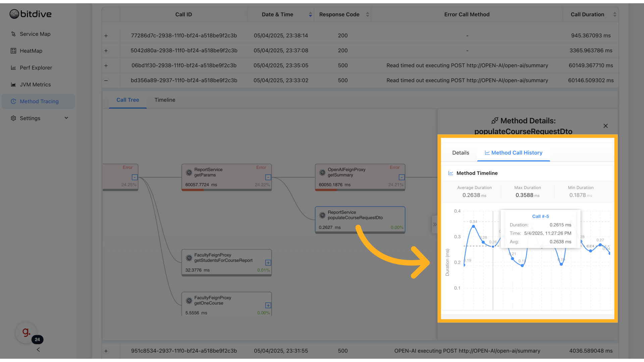
Task: Click the chart point labeled 0.26
Action: 493,246
